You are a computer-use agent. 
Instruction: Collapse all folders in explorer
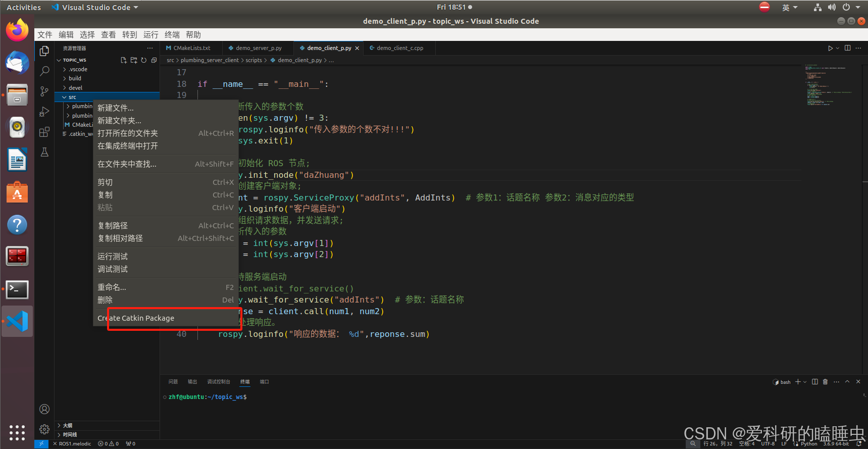click(154, 60)
